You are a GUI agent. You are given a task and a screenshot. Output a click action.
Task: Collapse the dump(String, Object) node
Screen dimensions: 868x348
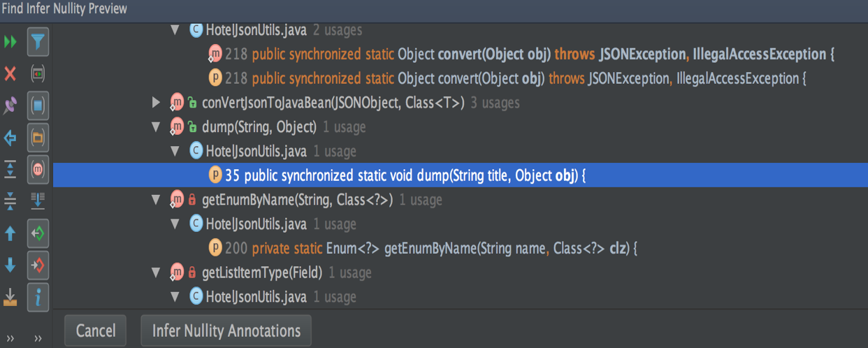tap(157, 127)
